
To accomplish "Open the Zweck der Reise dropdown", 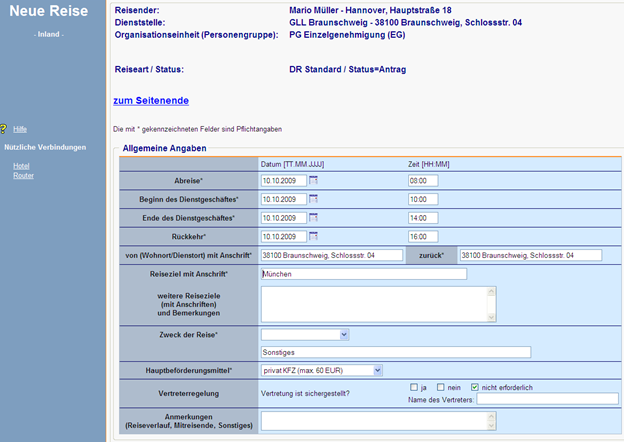I will coord(305,335).
